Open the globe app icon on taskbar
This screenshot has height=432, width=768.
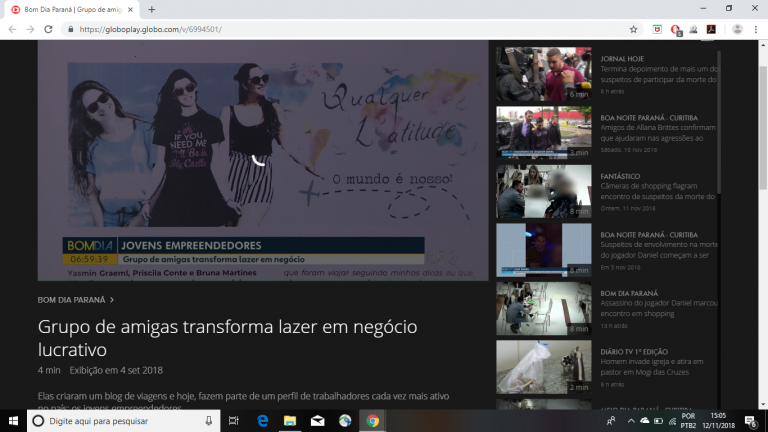coord(345,421)
